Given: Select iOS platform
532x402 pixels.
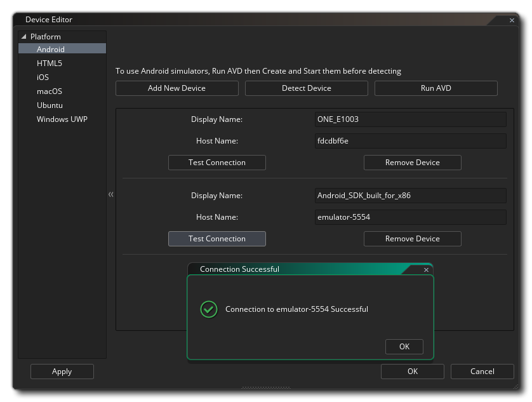Looking at the screenshot, I should click(43, 77).
